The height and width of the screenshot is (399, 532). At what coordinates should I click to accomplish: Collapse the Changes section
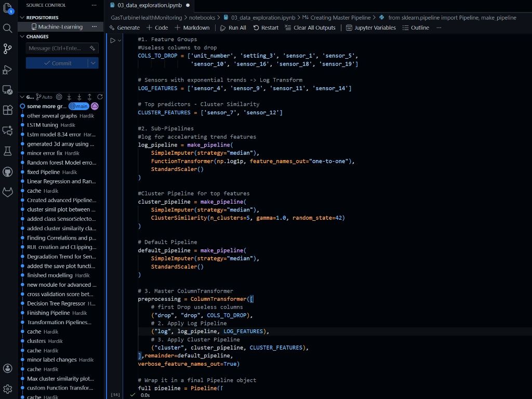coord(22,36)
